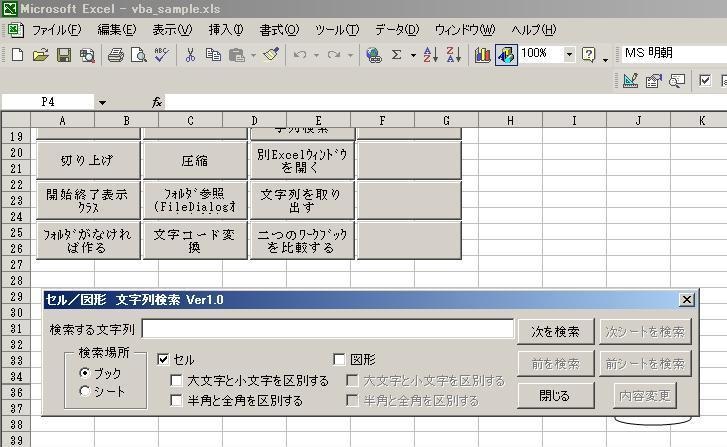This screenshot has height=447, width=727.
Task: Click the 次を検索 button
Action: click(x=555, y=332)
